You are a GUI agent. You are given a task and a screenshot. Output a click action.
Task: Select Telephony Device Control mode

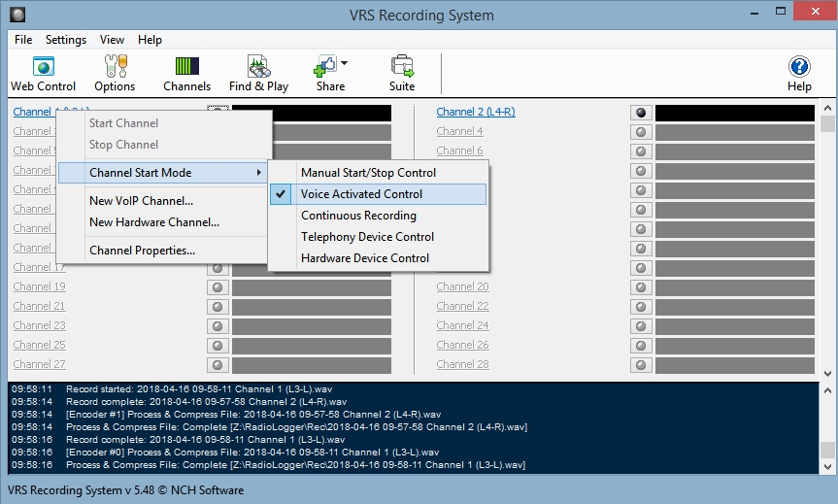(x=379, y=237)
